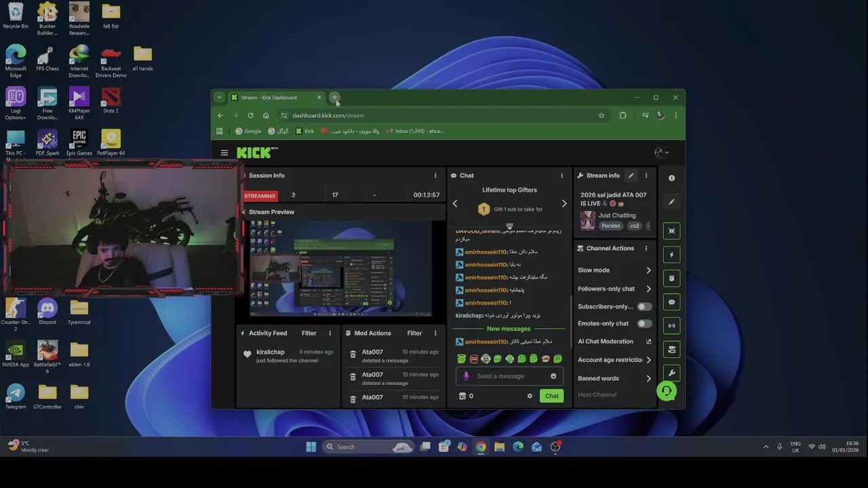Screen dimensions: 868x488
Task: Open the Kick hamburger sidebar menu
Action: (x=224, y=153)
